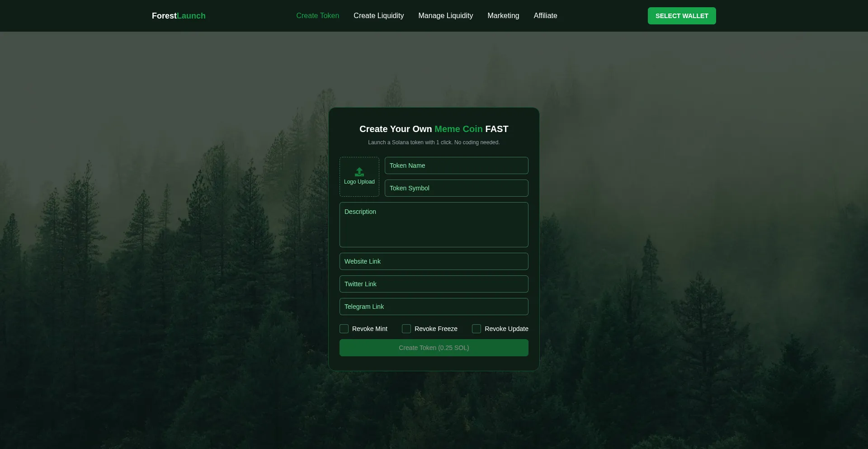This screenshot has width=868, height=449.
Task: Click the Logo Upload icon
Action: click(x=359, y=172)
